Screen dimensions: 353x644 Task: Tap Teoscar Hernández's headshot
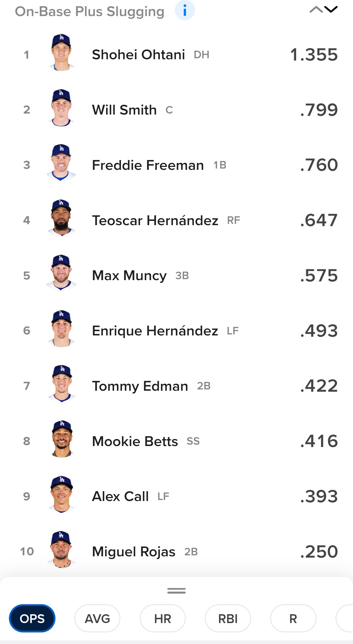(x=61, y=218)
